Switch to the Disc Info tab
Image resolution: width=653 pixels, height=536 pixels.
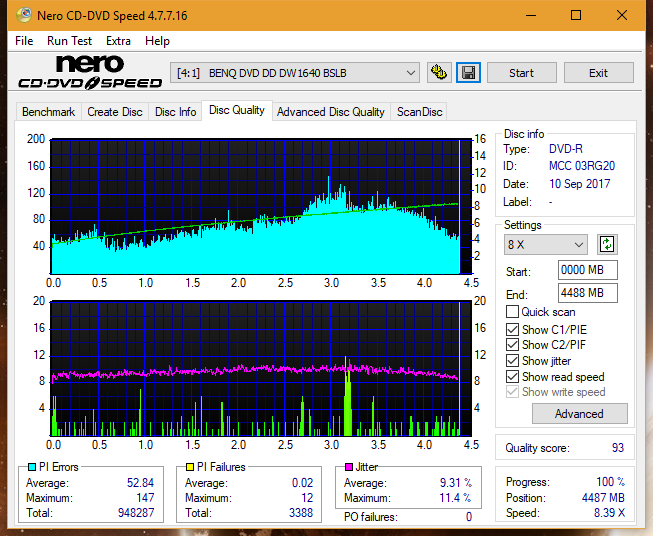click(175, 112)
